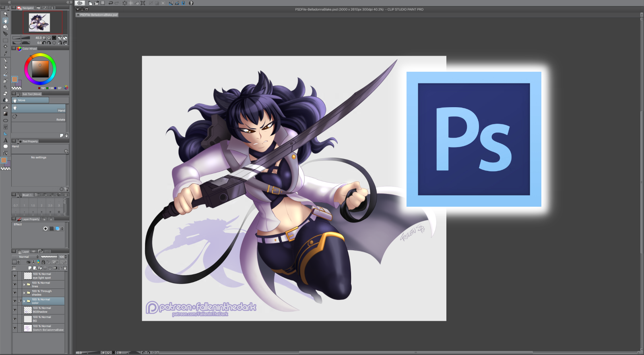
Task: Open the Navigator panel tab
Action: click(26, 8)
